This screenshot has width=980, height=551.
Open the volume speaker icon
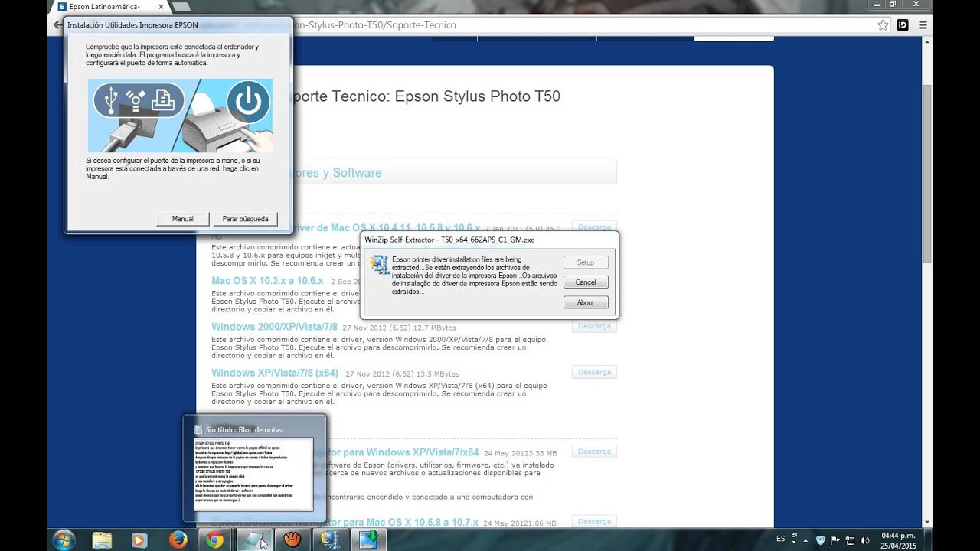[864, 540]
